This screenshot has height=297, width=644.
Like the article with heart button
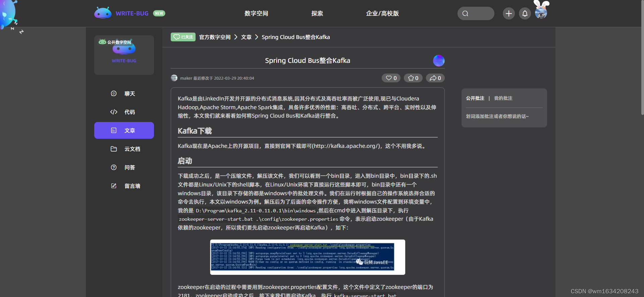click(391, 78)
